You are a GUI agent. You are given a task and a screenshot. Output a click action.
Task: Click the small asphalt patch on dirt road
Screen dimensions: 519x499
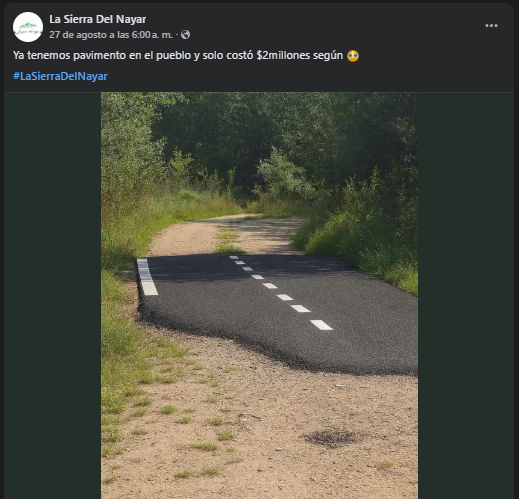332,438
